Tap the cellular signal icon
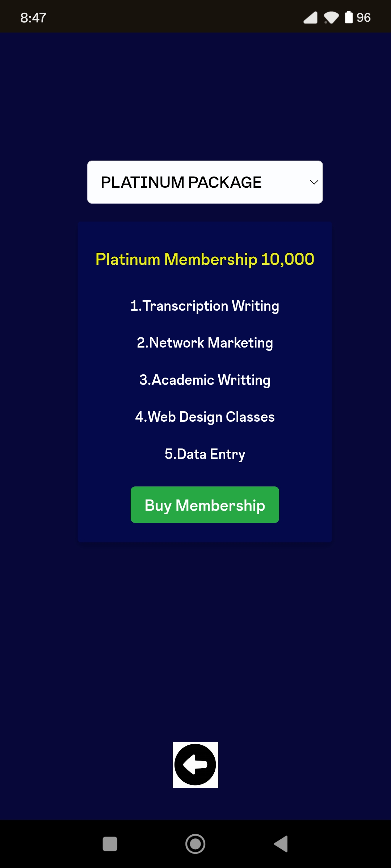The height and width of the screenshot is (868, 391). [x=310, y=17]
